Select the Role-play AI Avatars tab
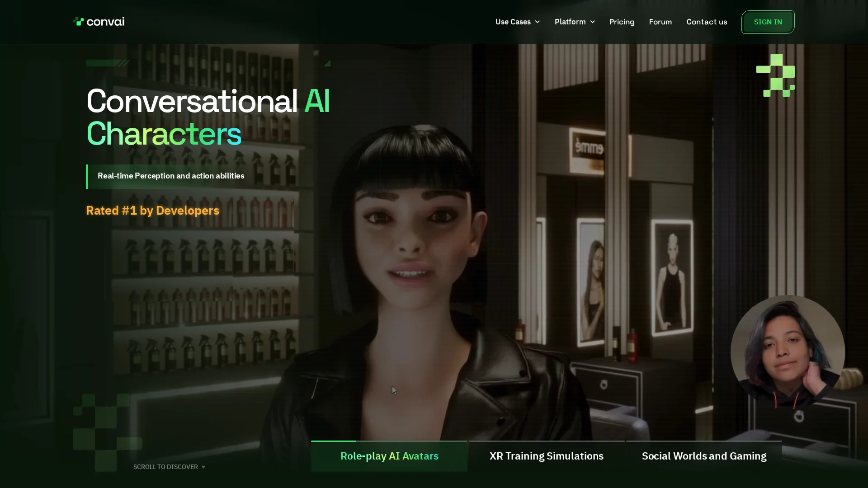Screen dimensions: 868x488 (x=389, y=456)
